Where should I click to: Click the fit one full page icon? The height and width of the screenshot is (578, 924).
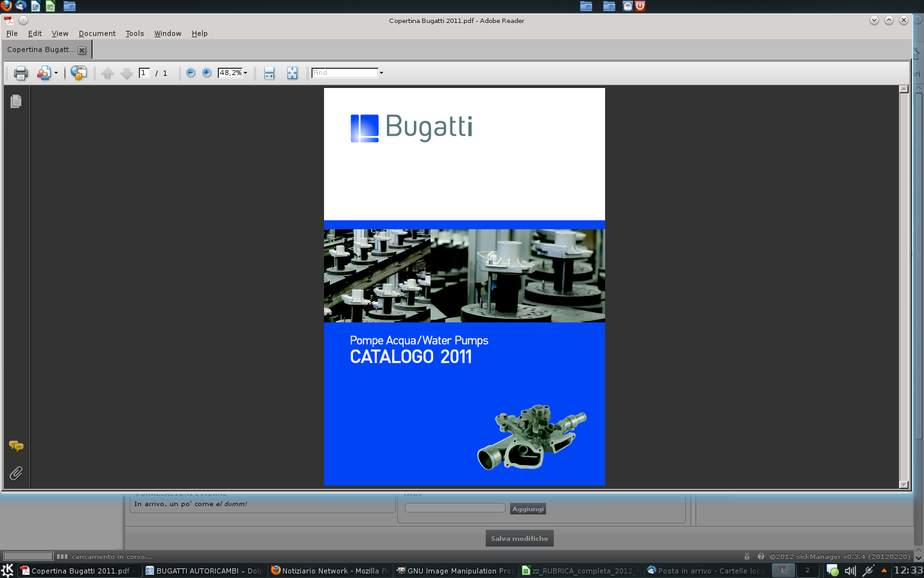click(x=292, y=73)
